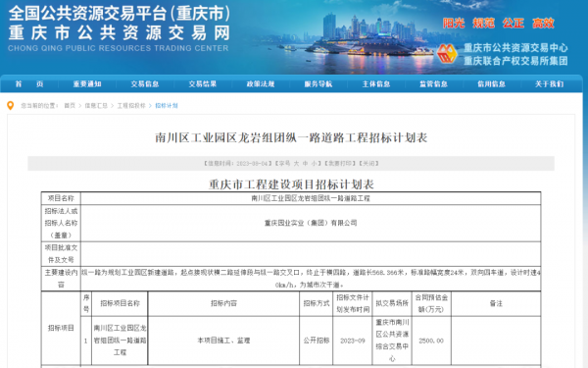This screenshot has width=588, height=368.
Task: Click the 合同预估金额(万元) column header
Action: click(431, 303)
